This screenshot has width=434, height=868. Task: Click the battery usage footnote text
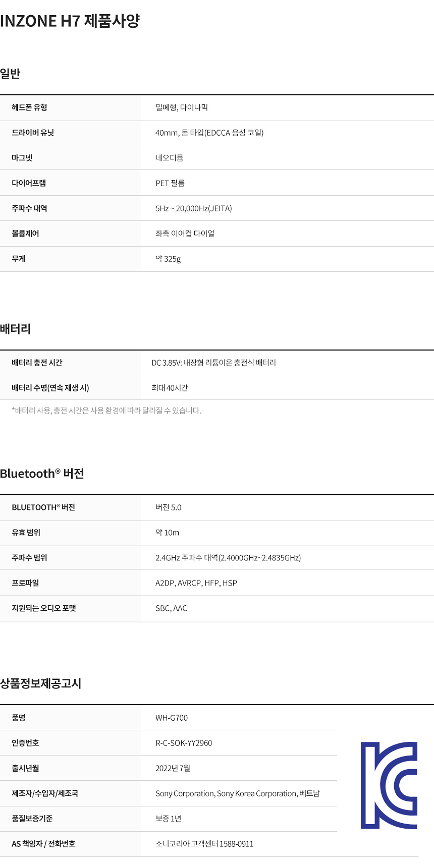[106, 411]
